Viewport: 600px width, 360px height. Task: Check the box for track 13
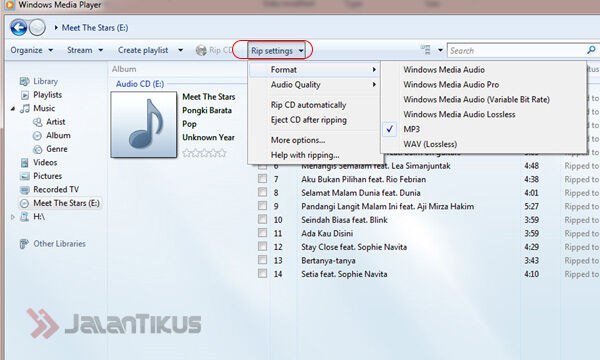pyautogui.click(x=262, y=260)
